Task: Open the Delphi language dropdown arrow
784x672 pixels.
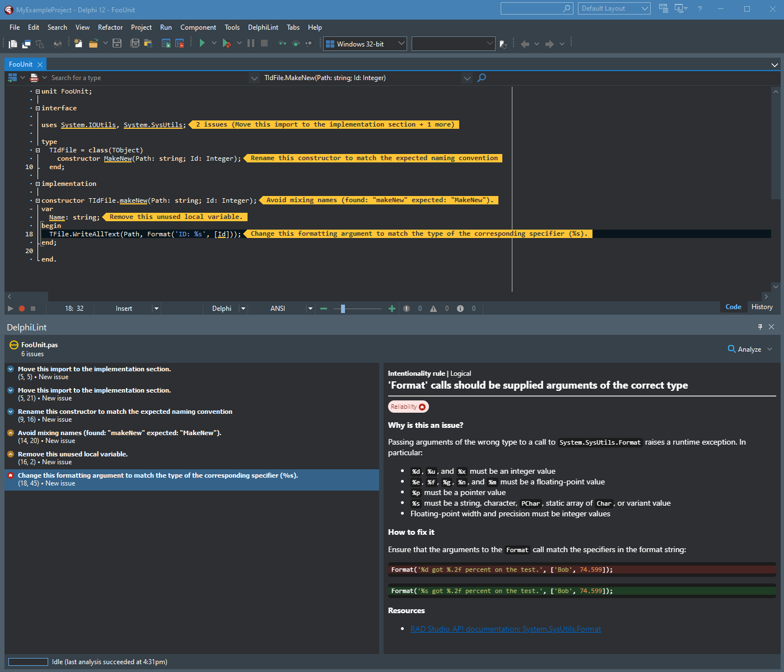Action: coord(243,309)
